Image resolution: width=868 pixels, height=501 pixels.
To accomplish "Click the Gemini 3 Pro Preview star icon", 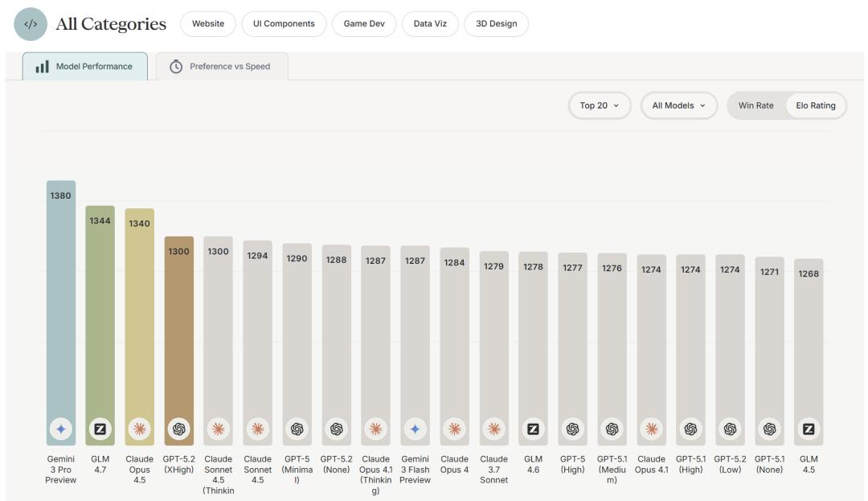I will coord(61,429).
